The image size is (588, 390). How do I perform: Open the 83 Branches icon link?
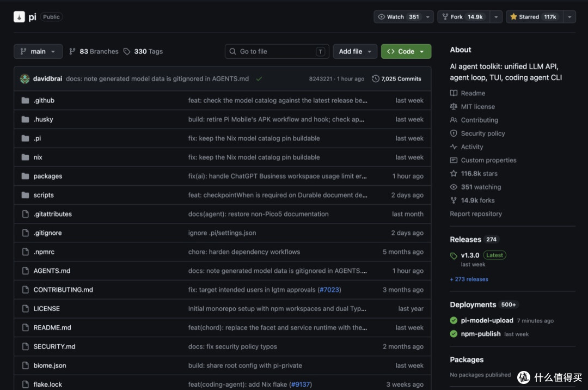(x=72, y=51)
